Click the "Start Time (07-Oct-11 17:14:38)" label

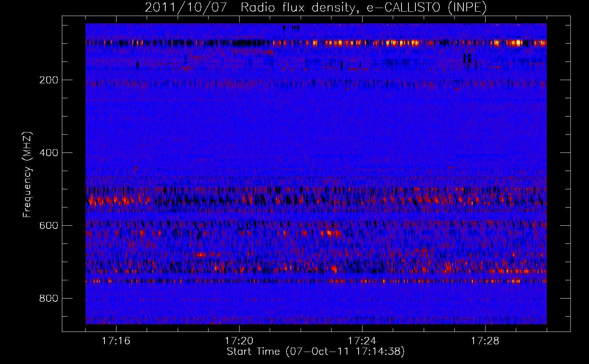316,352
